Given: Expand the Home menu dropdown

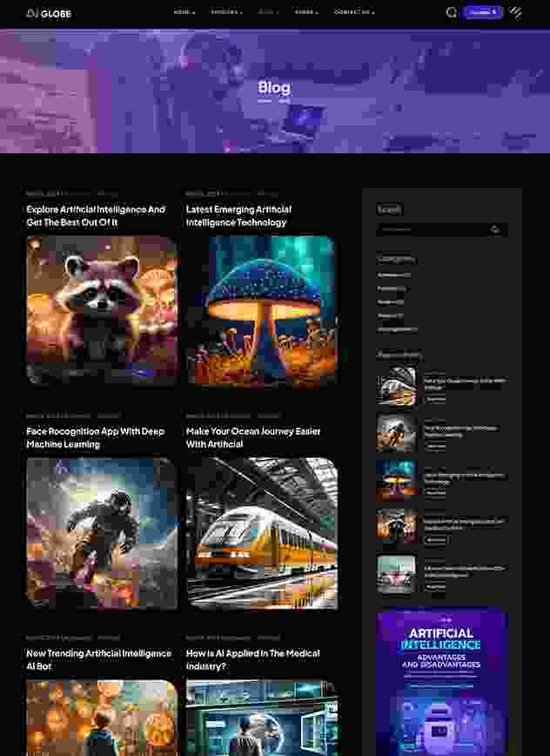Looking at the screenshot, I should pyautogui.click(x=184, y=13).
